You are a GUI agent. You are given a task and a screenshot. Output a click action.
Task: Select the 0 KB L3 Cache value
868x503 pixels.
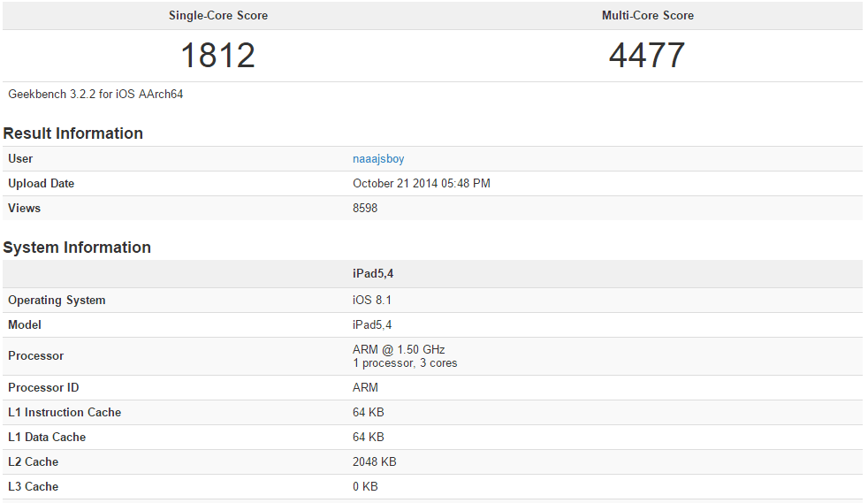365,486
